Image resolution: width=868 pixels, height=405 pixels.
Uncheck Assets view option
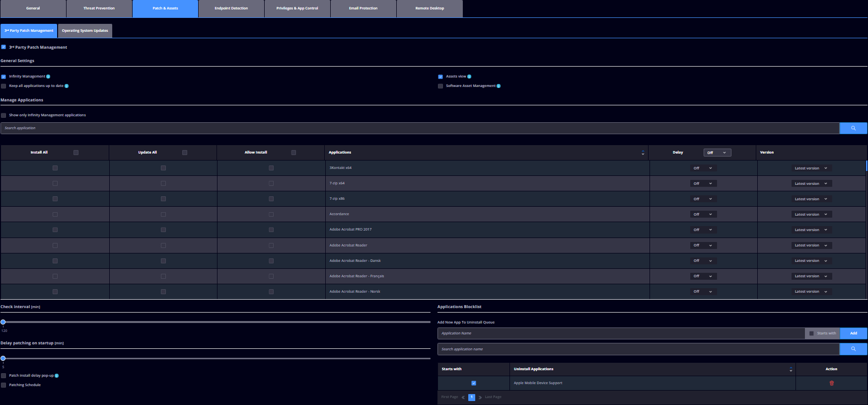click(440, 77)
